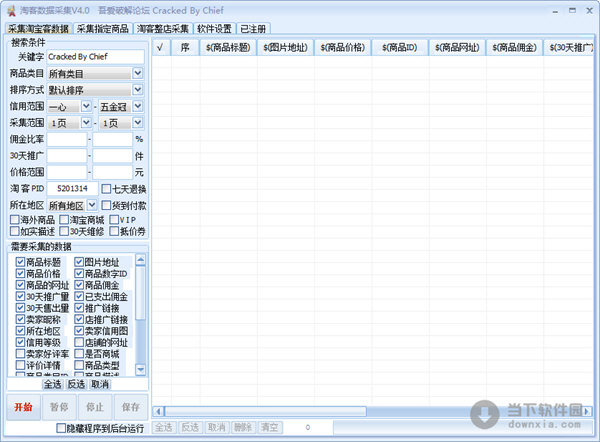Click the red 开始 start button
The image size is (600, 442).
pyautogui.click(x=23, y=407)
